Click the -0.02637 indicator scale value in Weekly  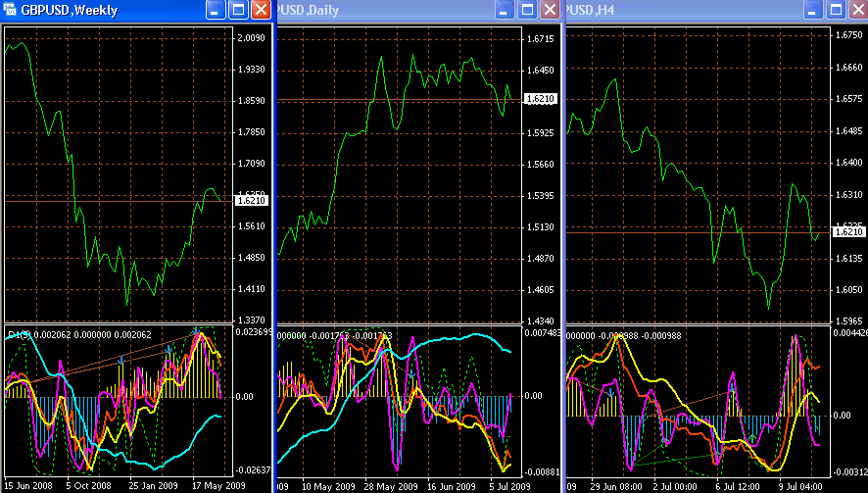click(x=253, y=469)
